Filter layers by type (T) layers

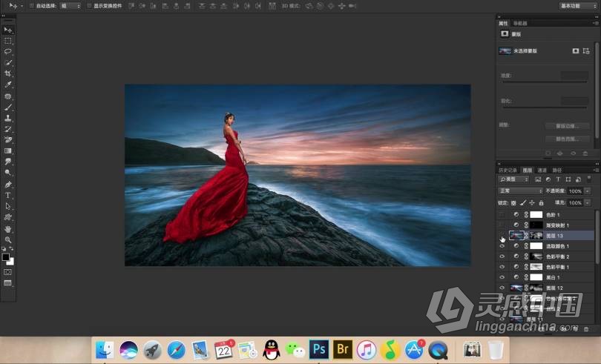558,179
